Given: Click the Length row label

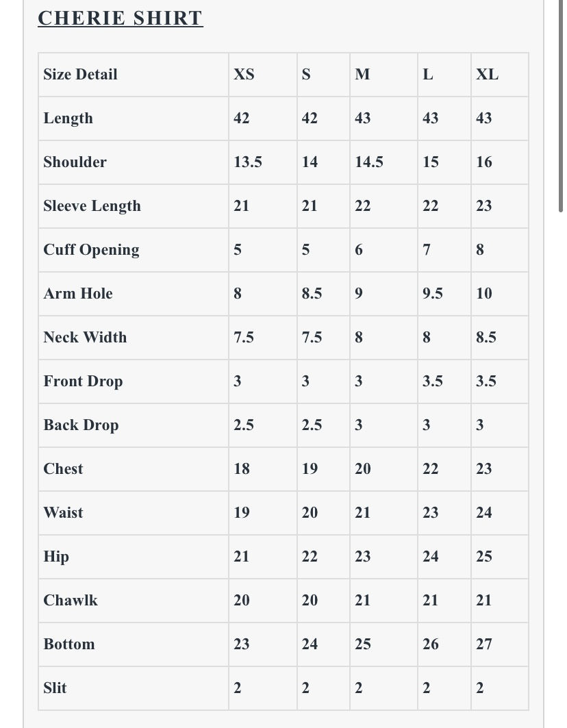Looking at the screenshot, I should [x=68, y=118].
